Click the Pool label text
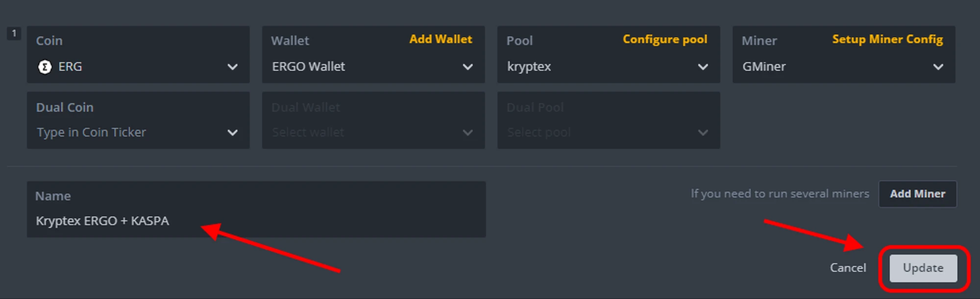Screen dimensions: 980x299 pos(519,41)
